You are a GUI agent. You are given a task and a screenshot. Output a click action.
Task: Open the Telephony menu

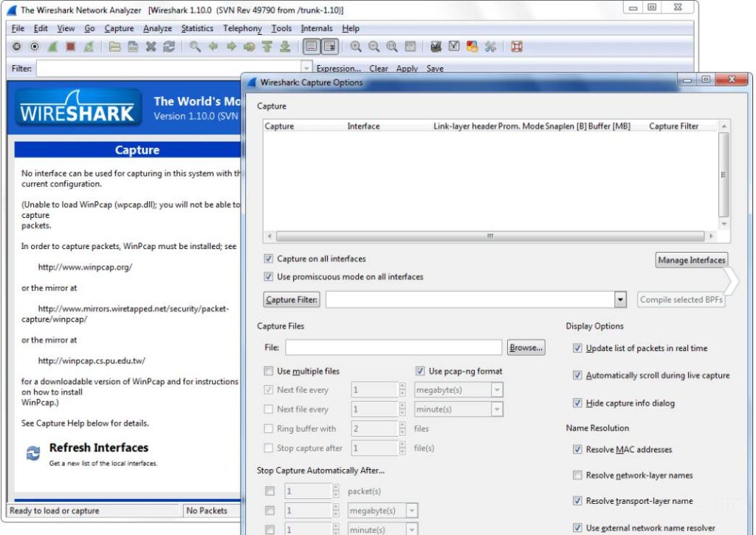pyautogui.click(x=242, y=29)
